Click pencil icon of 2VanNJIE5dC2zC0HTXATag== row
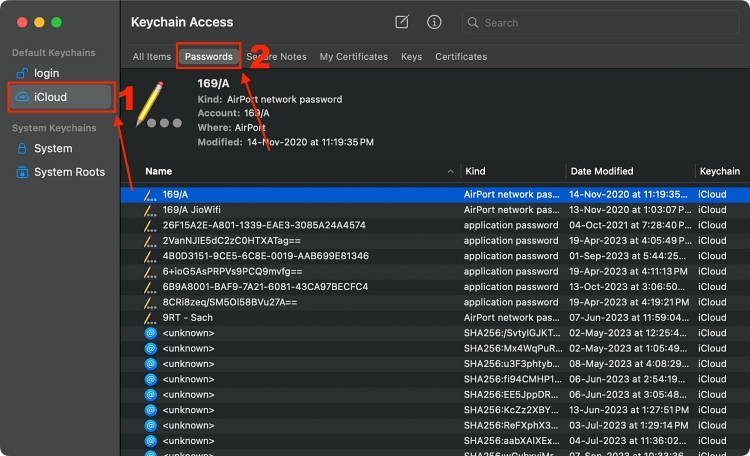 point(150,241)
